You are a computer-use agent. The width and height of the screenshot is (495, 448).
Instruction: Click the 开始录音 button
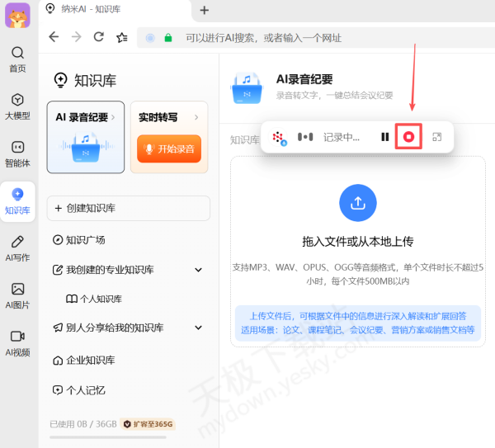point(169,149)
